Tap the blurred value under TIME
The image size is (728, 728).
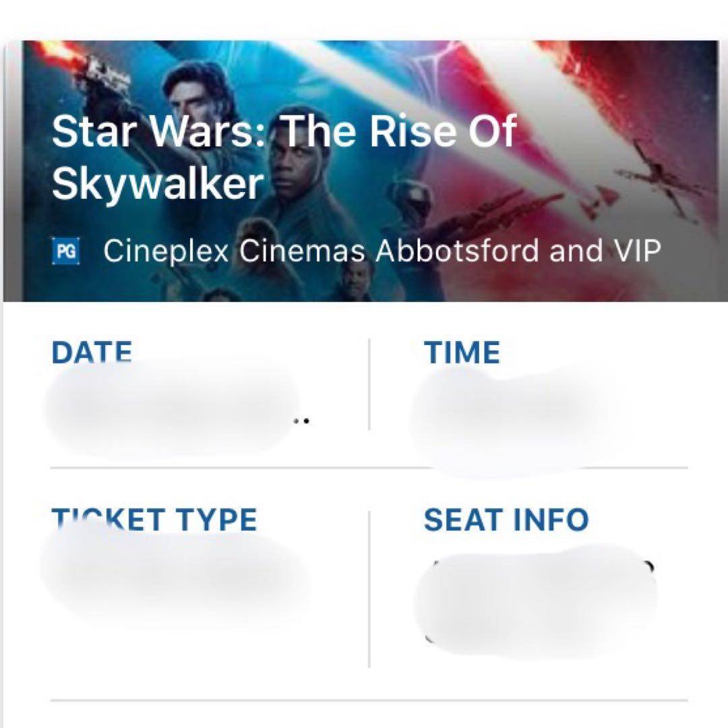click(x=499, y=411)
